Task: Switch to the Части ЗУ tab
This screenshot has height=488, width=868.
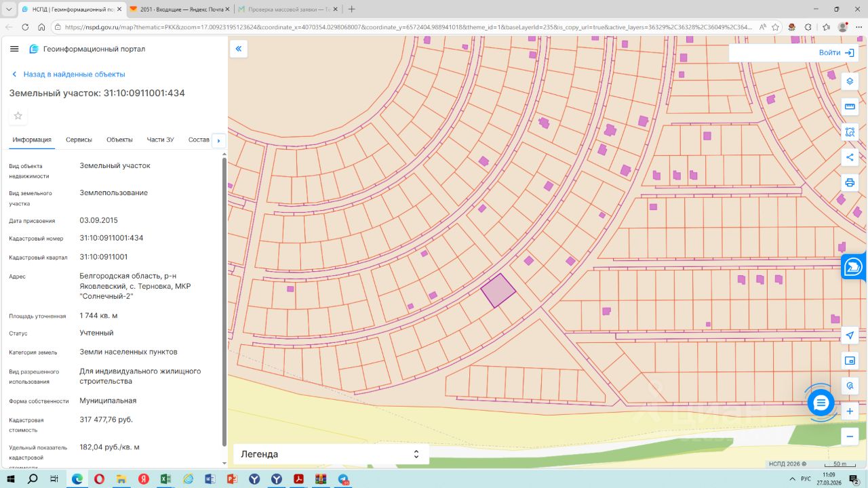Action: [160, 140]
